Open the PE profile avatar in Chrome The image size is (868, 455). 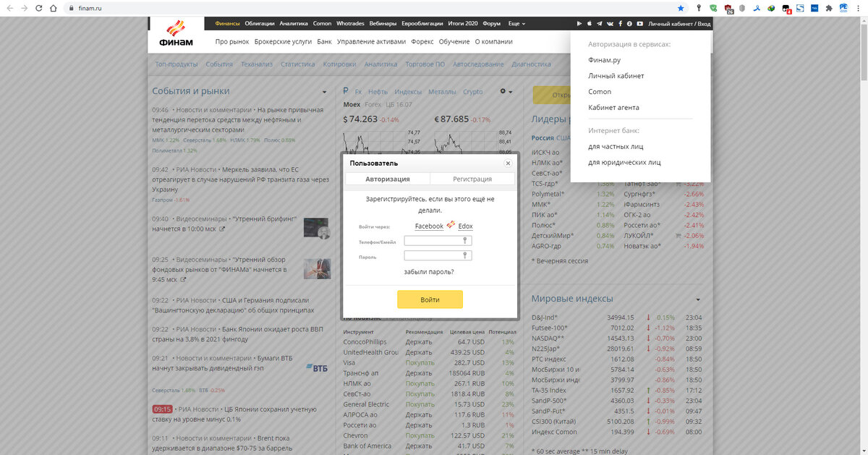[x=843, y=8]
